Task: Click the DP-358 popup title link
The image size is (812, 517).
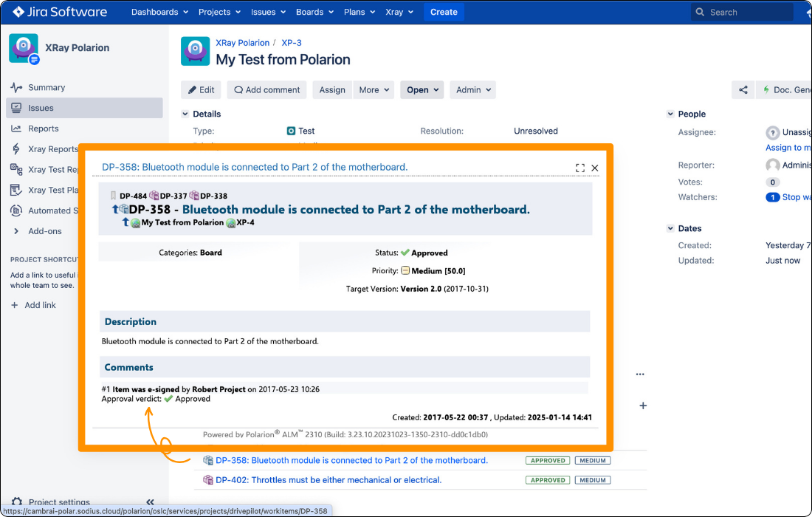Action: point(255,168)
